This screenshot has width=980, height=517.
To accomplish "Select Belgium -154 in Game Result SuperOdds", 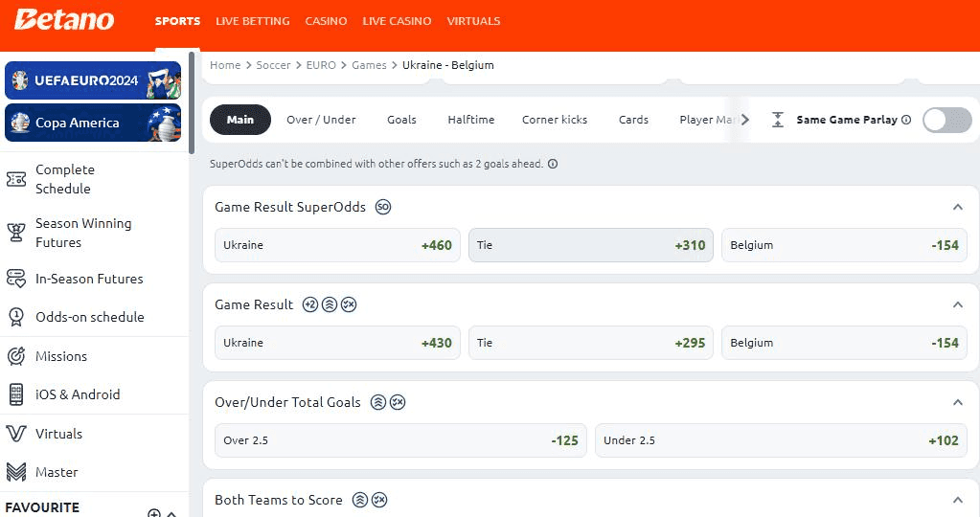I will (x=844, y=245).
